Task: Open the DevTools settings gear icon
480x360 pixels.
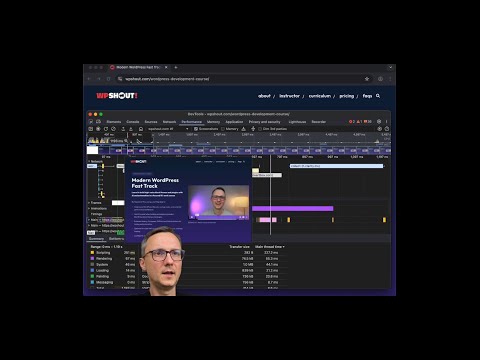Action: click(x=379, y=122)
